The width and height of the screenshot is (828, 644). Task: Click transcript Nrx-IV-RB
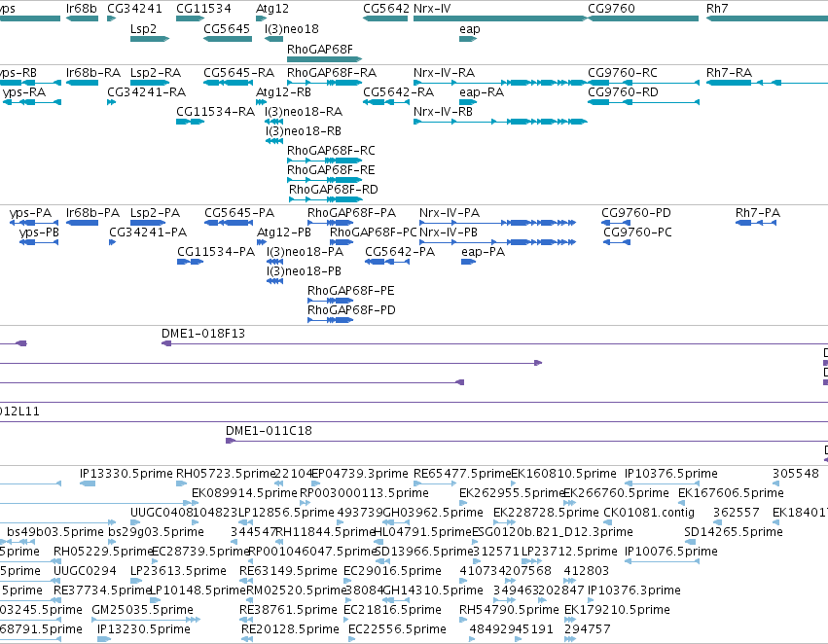pyautogui.click(x=443, y=112)
